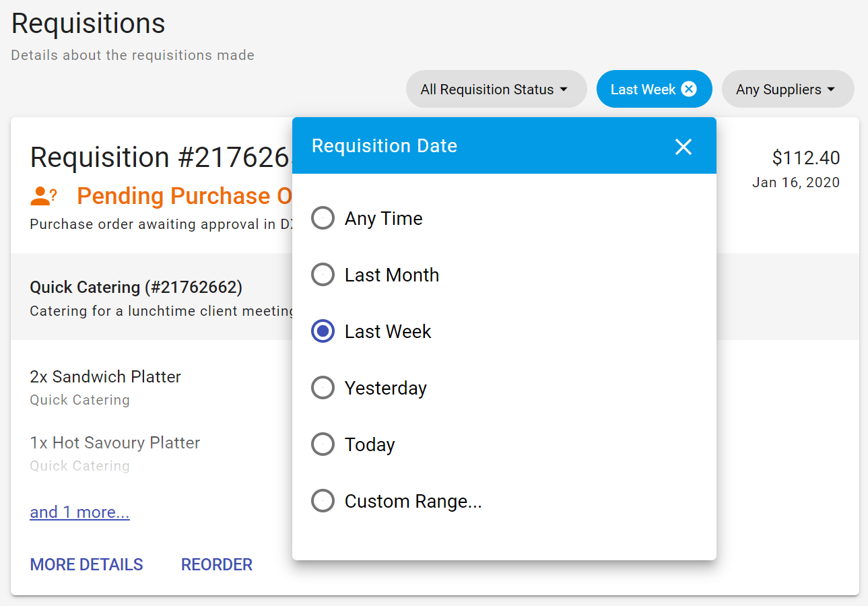The image size is (868, 606).
Task: Close the Requisition Date dialog
Action: [x=683, y=146]
